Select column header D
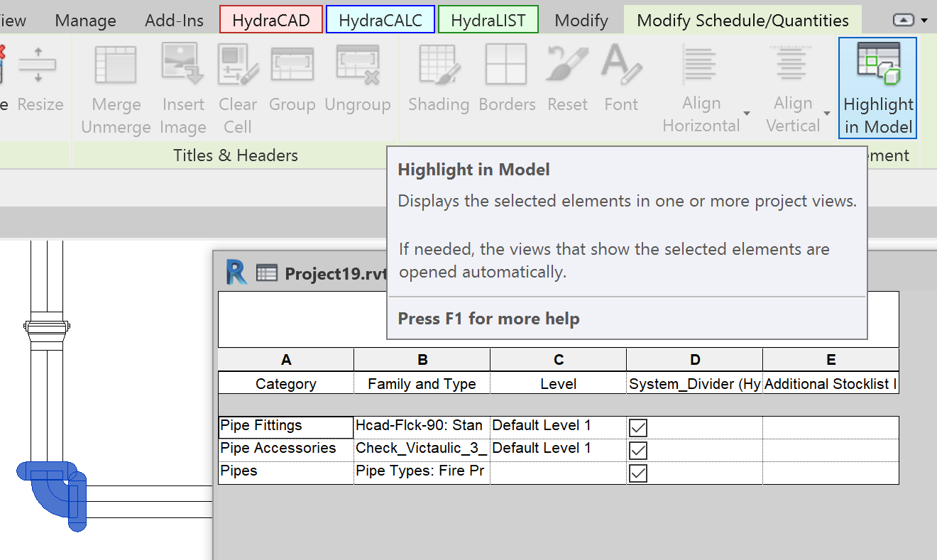 695,360
